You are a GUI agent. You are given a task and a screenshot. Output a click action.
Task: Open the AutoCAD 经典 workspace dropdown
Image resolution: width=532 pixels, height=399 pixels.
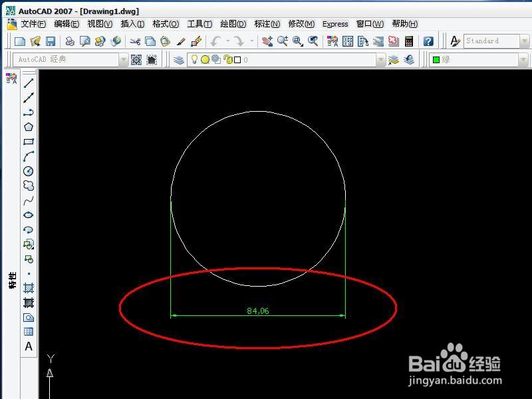[x=124, y=60]
